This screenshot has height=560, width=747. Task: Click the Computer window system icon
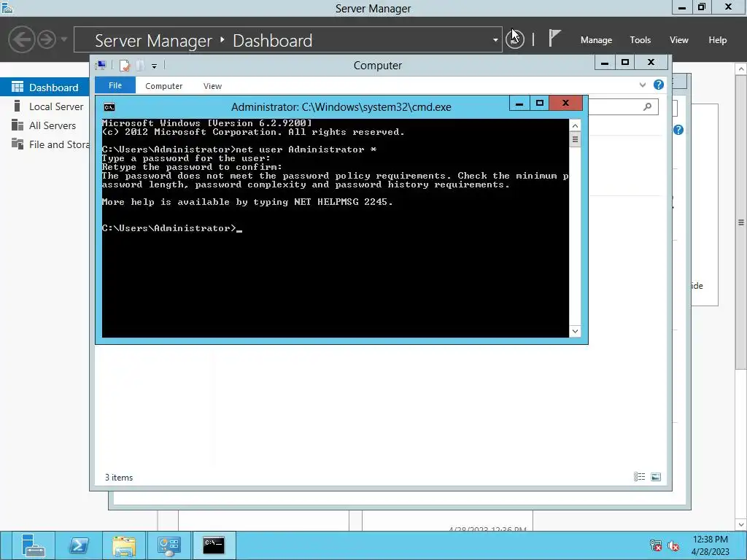click(101, 65)
